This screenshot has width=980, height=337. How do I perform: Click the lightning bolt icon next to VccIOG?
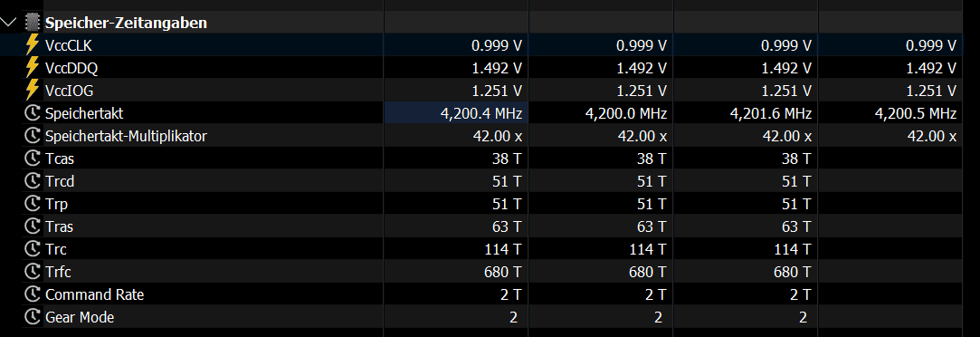32,91
